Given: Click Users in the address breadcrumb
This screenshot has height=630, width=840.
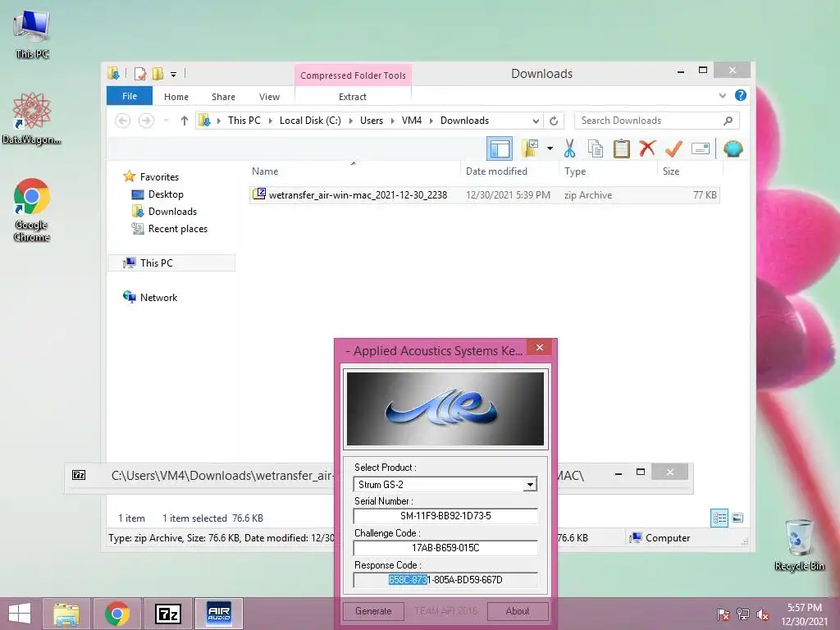Looking at the screenshot, I should (372, 121).
